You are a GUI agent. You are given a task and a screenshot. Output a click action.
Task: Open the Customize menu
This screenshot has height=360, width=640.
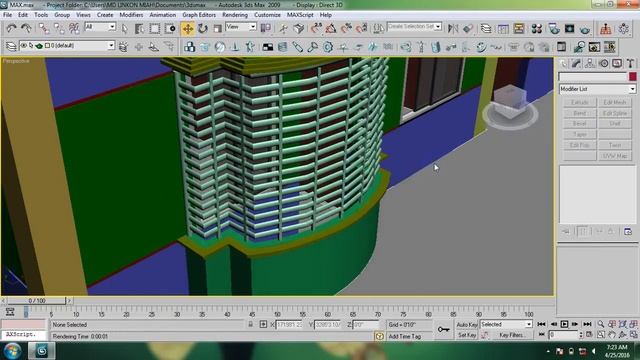tap(267, 15)
